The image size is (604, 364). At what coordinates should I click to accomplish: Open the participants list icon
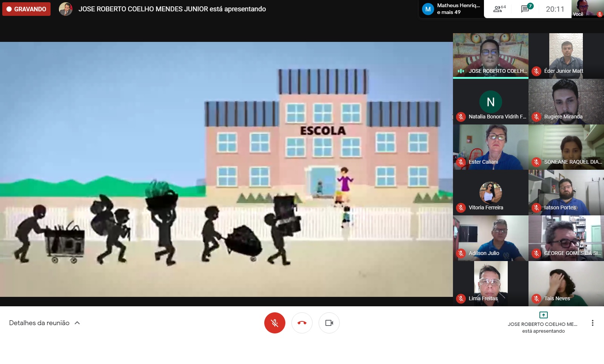[499, 9]
